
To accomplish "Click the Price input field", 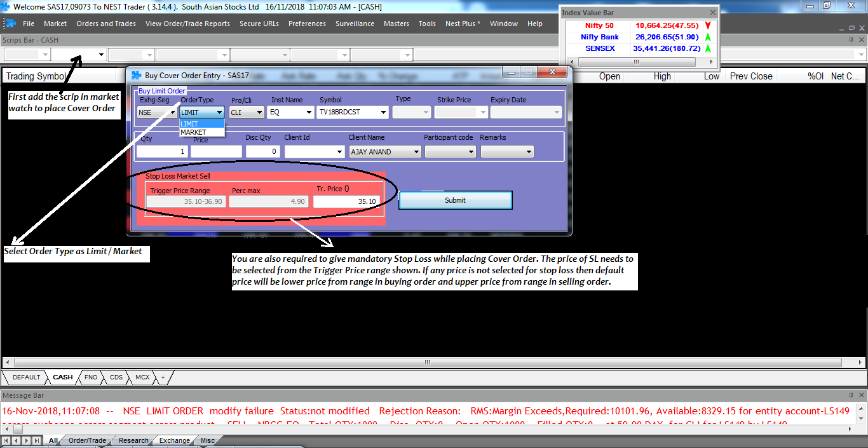I will tap(216, 152).
